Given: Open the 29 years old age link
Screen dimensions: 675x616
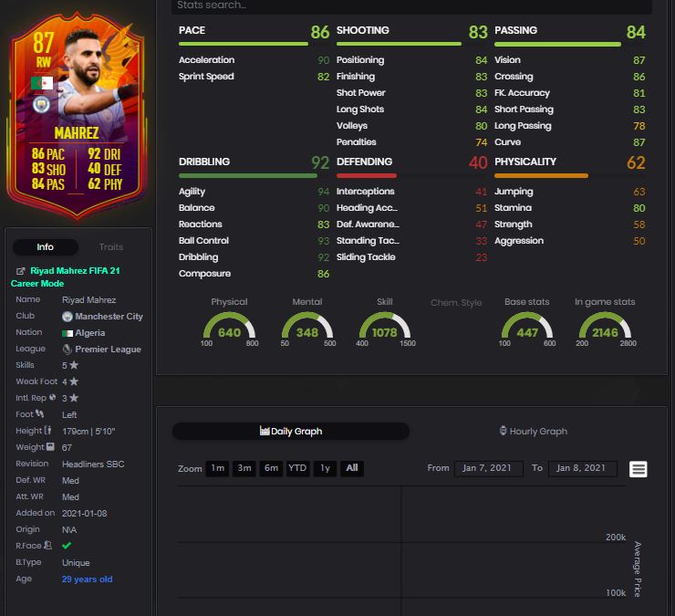Looking at the screenshot, I should [87, 579].
